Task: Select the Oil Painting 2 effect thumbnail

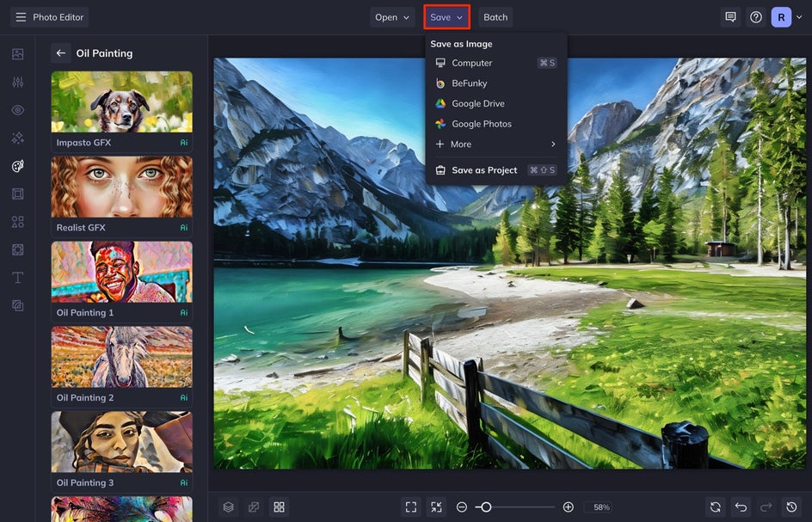Action: 121,366
